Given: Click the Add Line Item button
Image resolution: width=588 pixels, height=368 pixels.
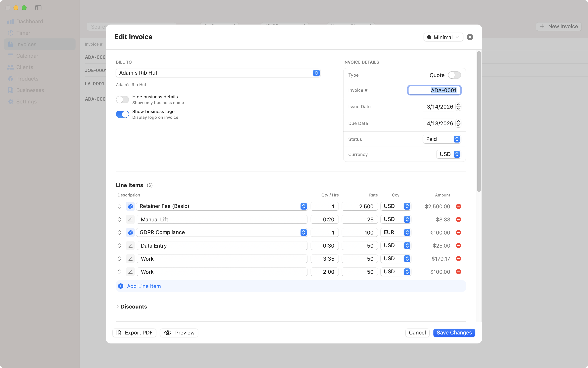Looking at the screenshot, I should coord(291,286).
